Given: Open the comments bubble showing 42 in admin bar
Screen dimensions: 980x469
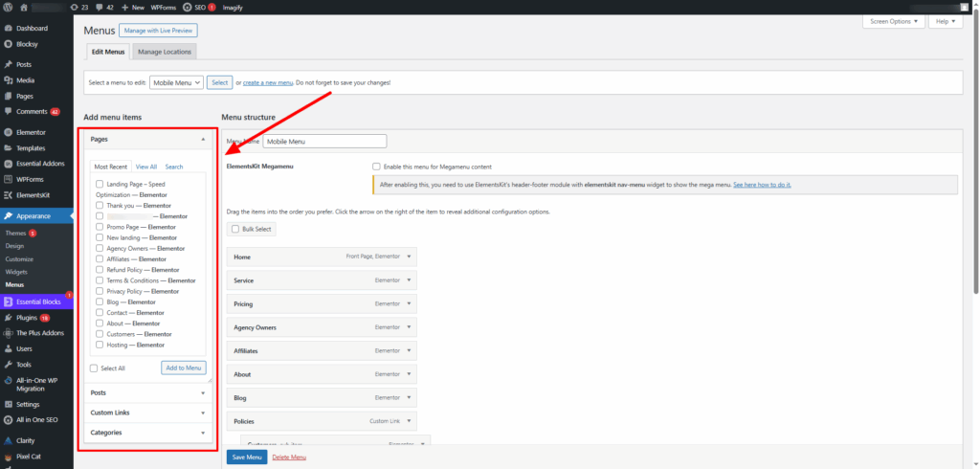Looking at the screenshot, I should point(101,8).
